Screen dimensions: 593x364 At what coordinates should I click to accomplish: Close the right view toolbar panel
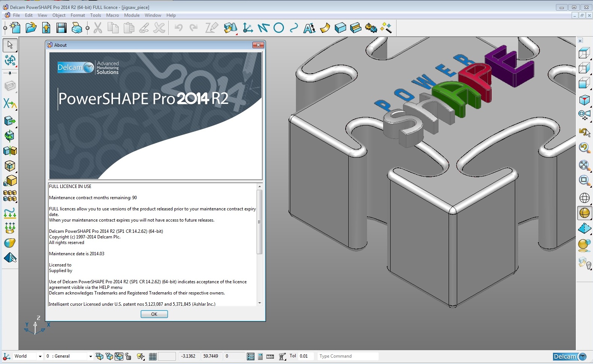pos(580,41)
